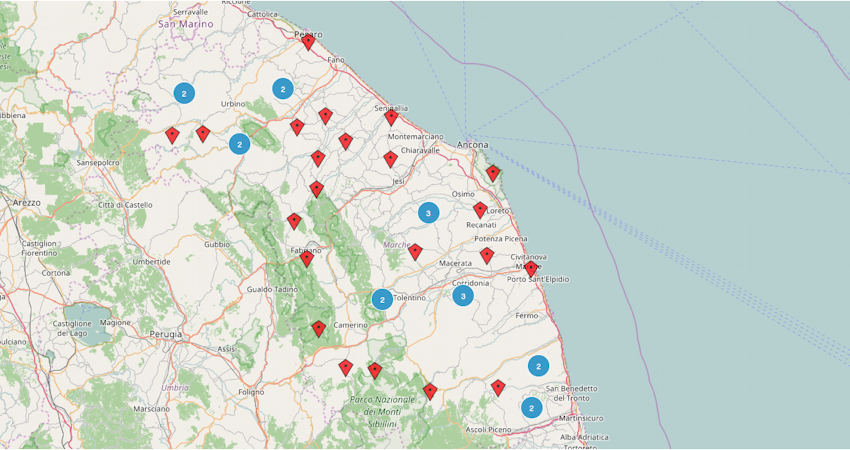Open the 2-marker cluster near San Benedetto del Tronto
Image resolution: width=850 pixels, height=450 pixels.
click(x=539, y=366)
